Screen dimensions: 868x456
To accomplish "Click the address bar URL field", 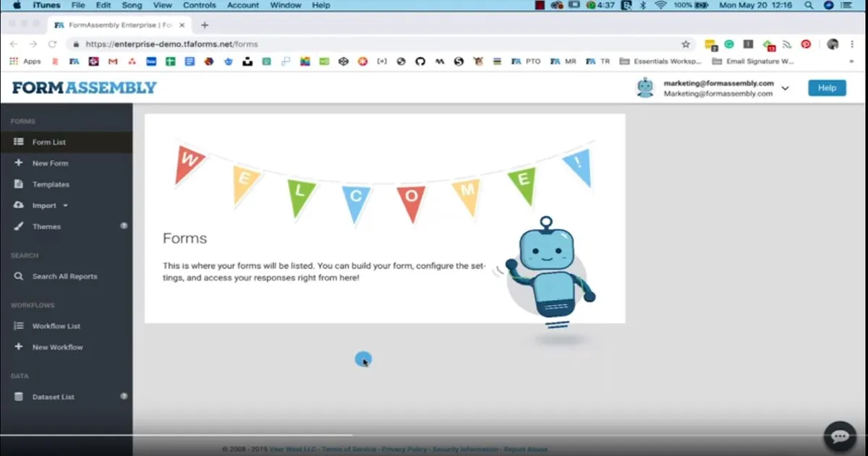I will tap(382, 44).
